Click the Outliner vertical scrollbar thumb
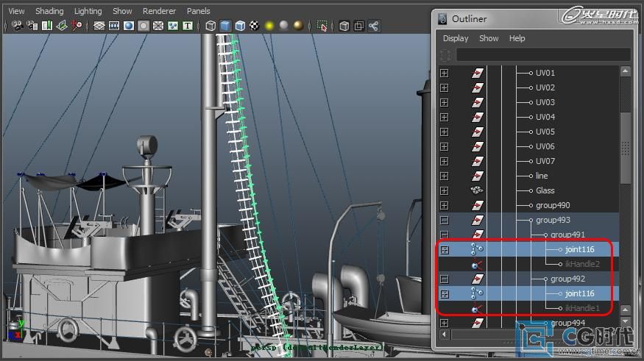The width and height of the screenshot is (644, 361). tap(625, 148)
